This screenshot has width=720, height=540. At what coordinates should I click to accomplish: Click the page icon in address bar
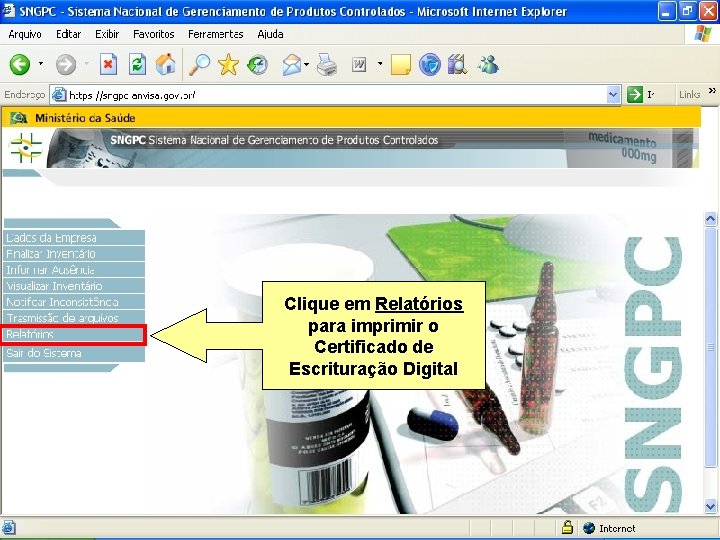(58, 95)
